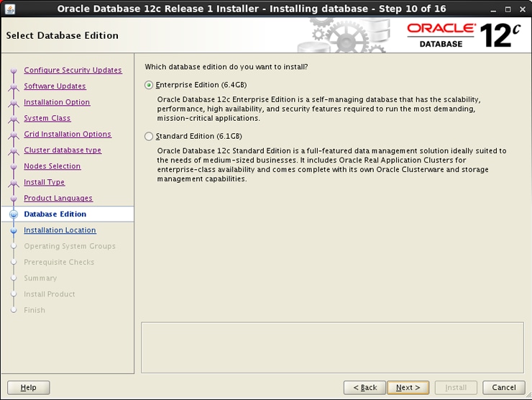The height and width of the screenshot is (400, 532).
Task: Open Software Updates step link
Action: click(55, 86)
